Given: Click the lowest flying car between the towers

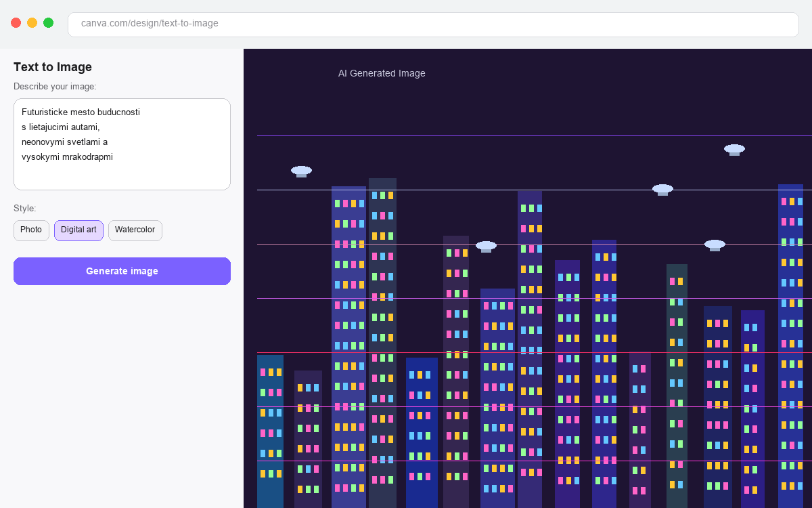Looking at the screenshot, I should coord(486,246).
